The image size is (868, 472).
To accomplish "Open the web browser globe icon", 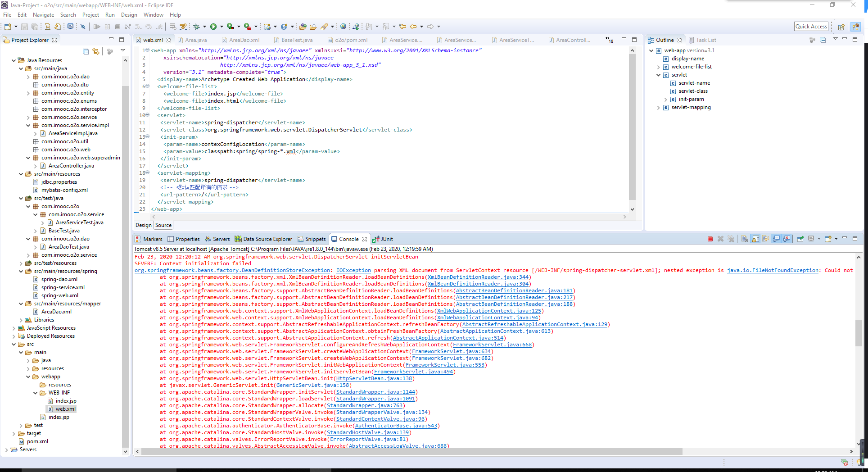I will click(x=344, y=27).
